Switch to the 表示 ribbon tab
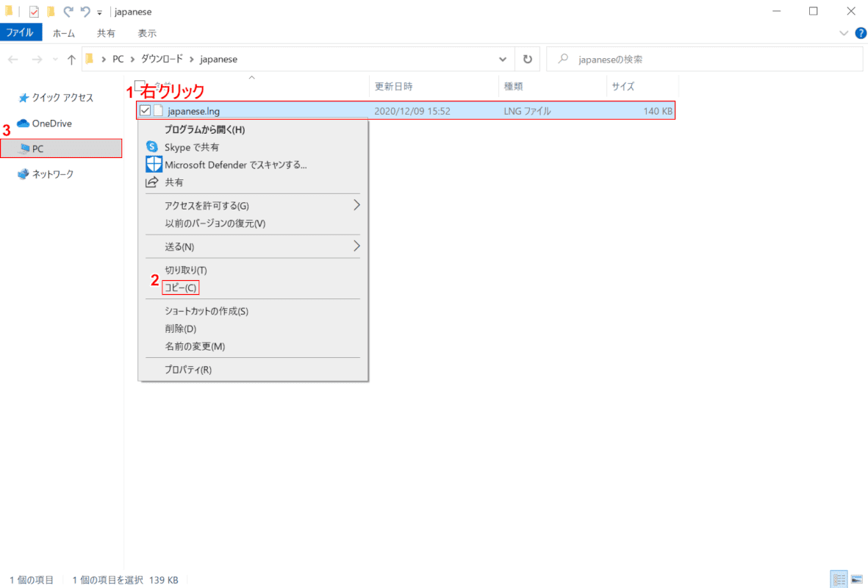868x588 pixels. 147,33
